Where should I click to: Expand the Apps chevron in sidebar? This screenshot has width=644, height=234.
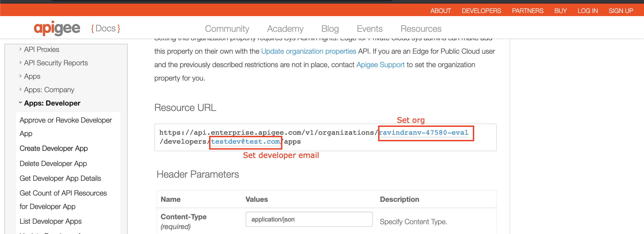pyautogui.click(x=21, y=76)
